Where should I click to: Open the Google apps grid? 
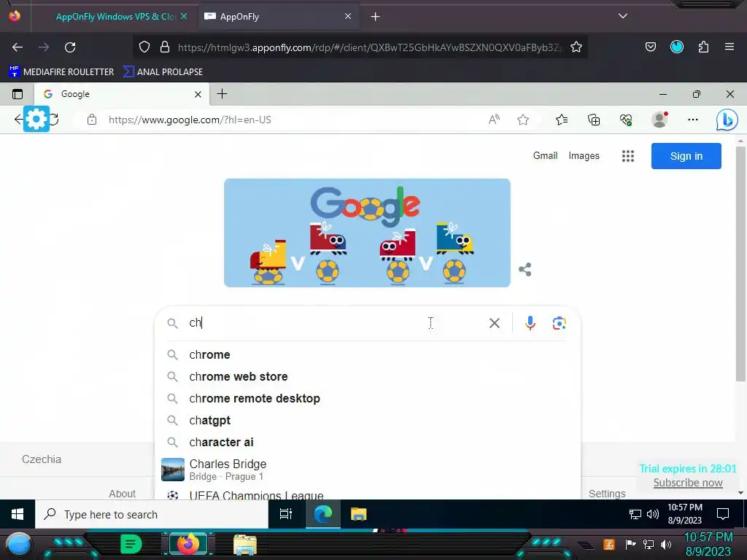coord(628,156)
